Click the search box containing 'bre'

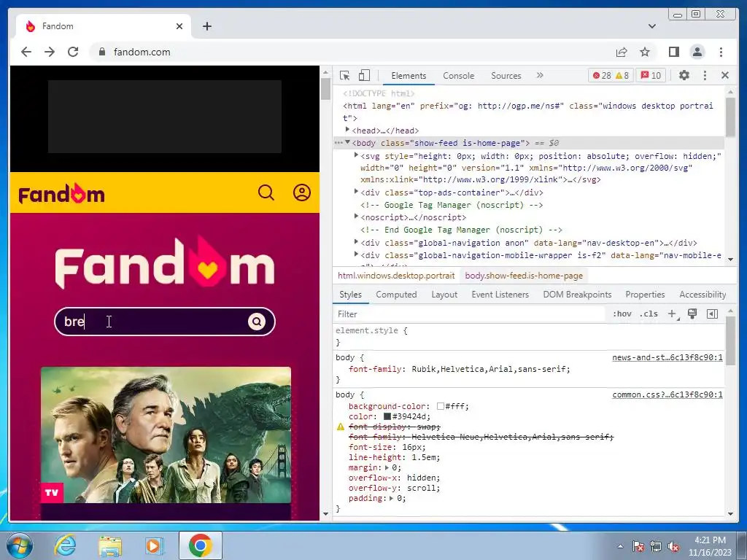pyautogui.click(x=165, y=322)
